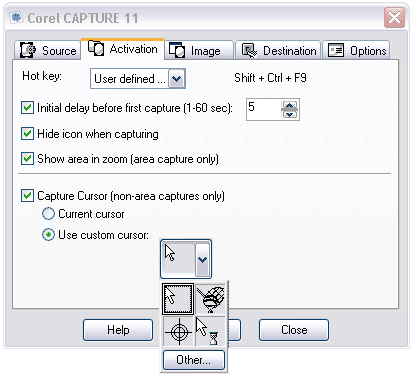This screenshot has width=412, height=375.
Task: Choose the hand-with-hourglass cursor icon
Action: 210,299
